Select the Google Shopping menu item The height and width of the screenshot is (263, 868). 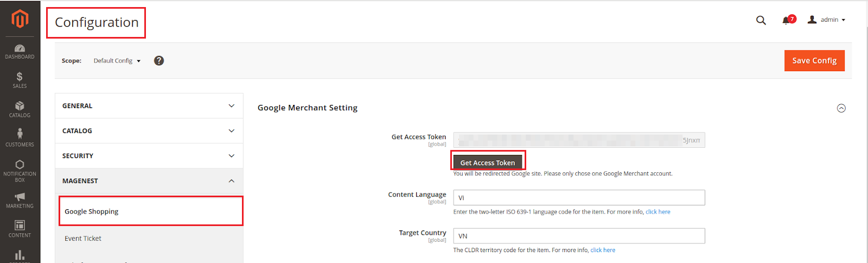coord(151,211)
